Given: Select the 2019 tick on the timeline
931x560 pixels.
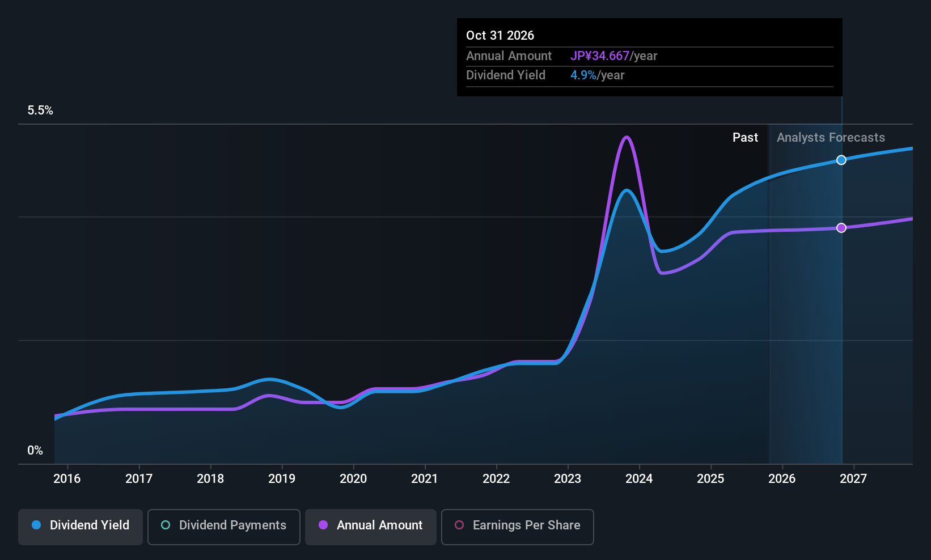Looking at the screenshot, I should tap(282, 479).
